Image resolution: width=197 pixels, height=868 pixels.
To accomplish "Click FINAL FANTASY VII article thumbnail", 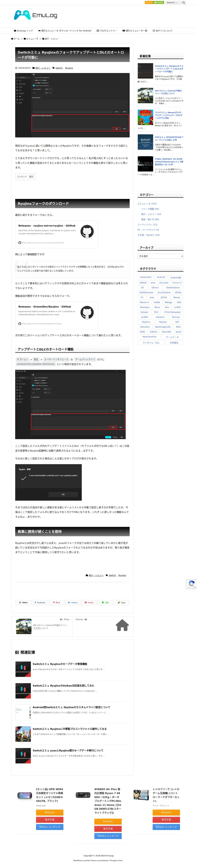I will pyautogui.click(x=145, y=164).
